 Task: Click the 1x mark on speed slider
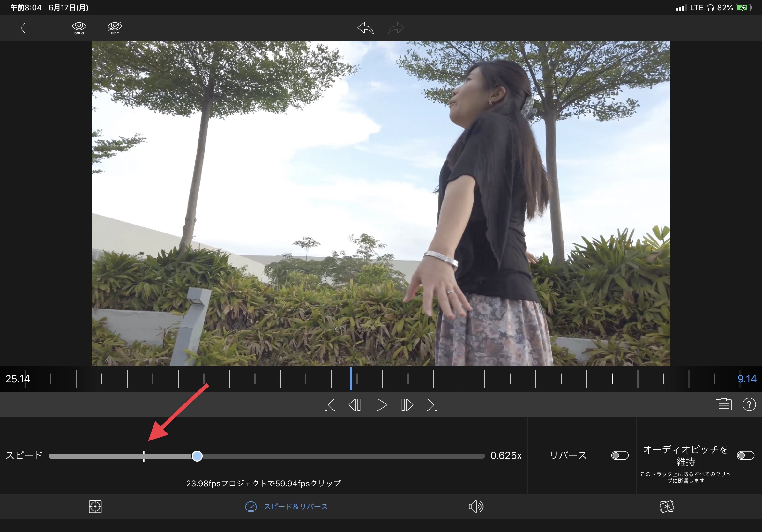pyautogui.click(x=144, y=456)
